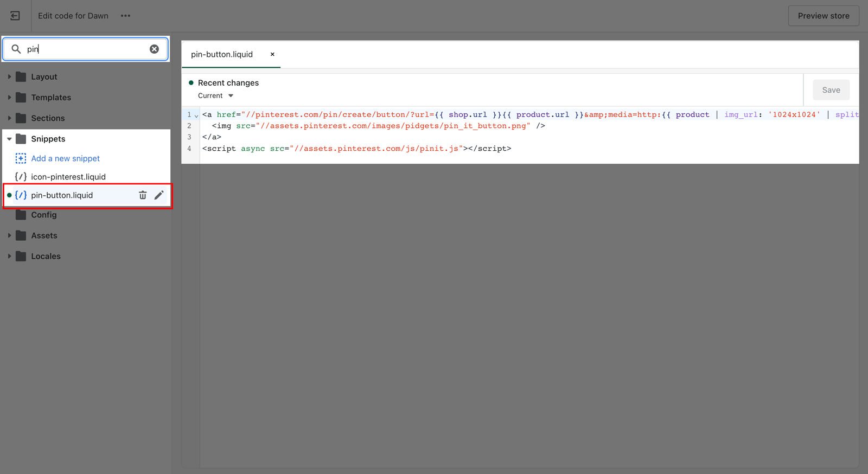Click the search magnifier icon
Screen dimensions: 868x474
[16, 49]
